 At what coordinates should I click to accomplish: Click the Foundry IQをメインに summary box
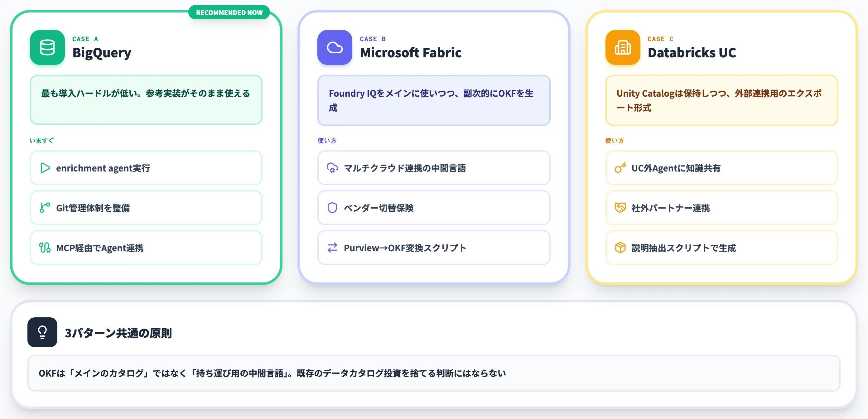(x=434, y=100)
